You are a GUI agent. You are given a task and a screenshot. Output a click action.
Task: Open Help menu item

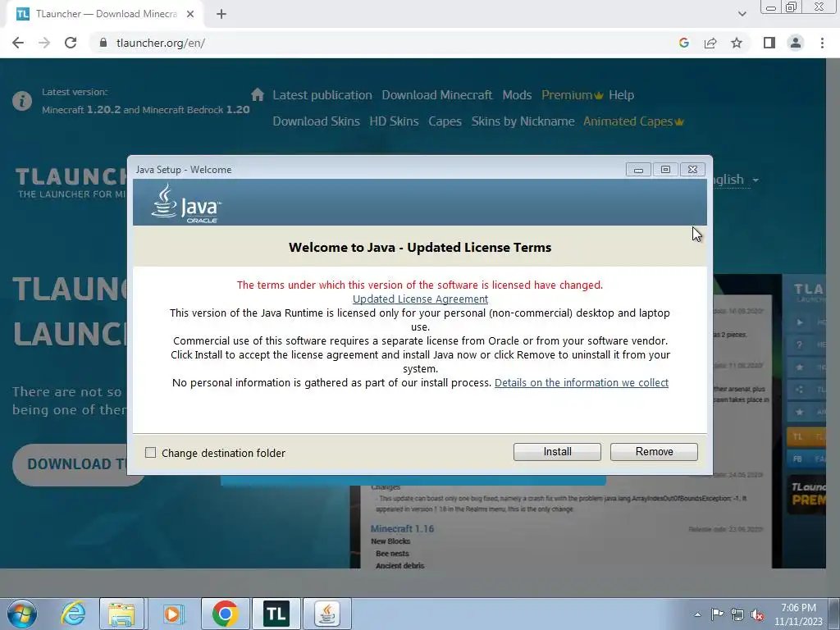point(622,95)
